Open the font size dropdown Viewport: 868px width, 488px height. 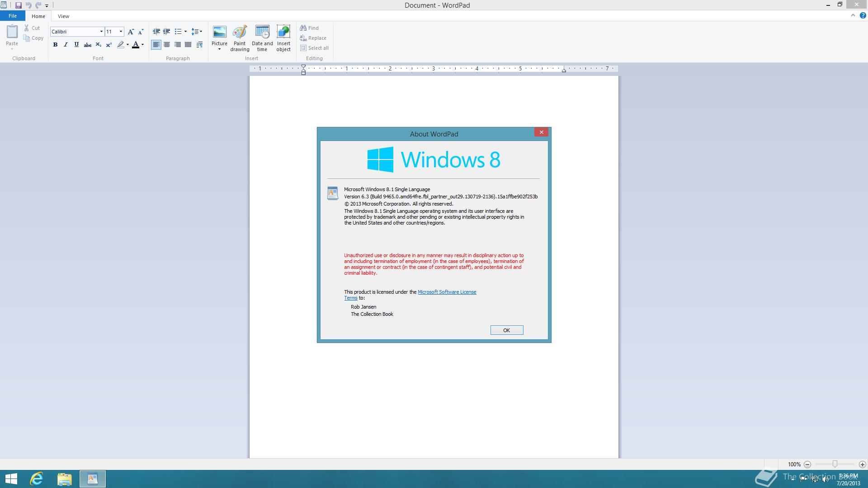[121, 32]
